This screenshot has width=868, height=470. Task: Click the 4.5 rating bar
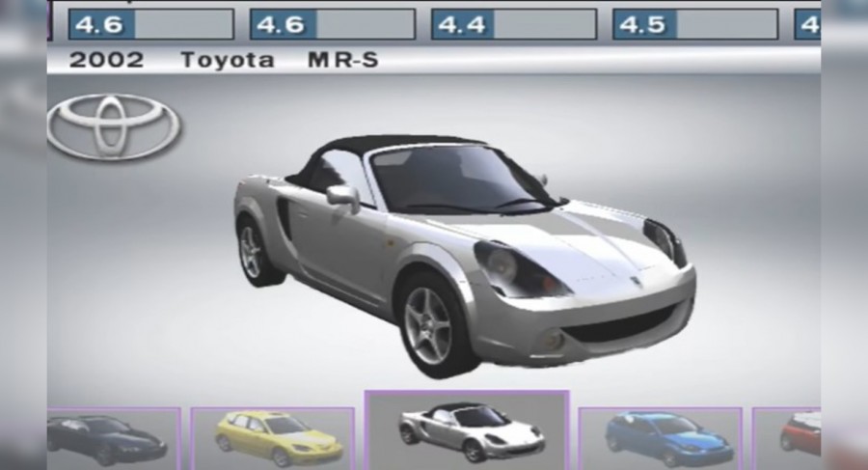(695, 24)
